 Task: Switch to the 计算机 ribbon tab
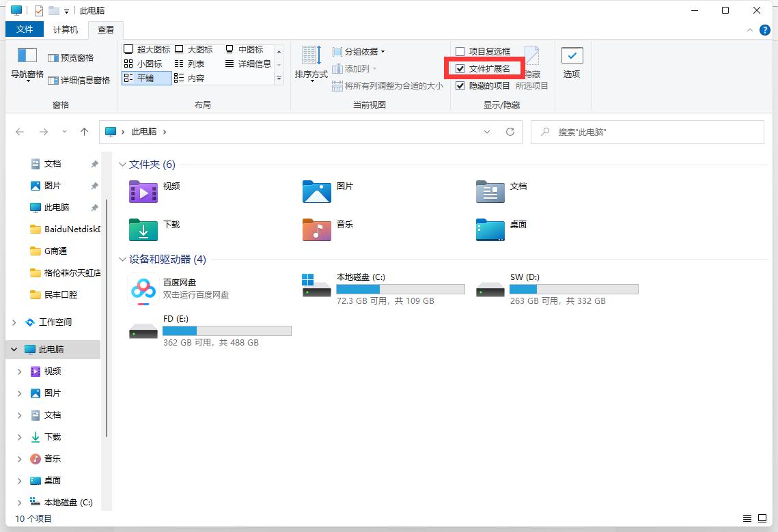coord(66,29)
